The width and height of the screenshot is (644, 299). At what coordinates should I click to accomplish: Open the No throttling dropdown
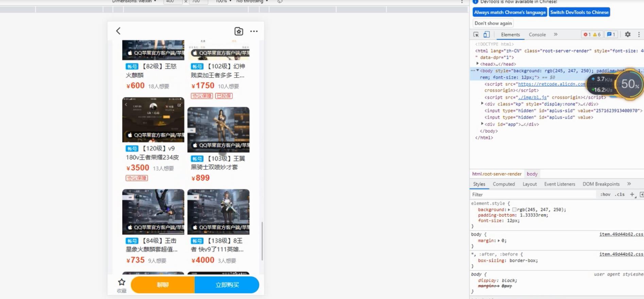252,1
